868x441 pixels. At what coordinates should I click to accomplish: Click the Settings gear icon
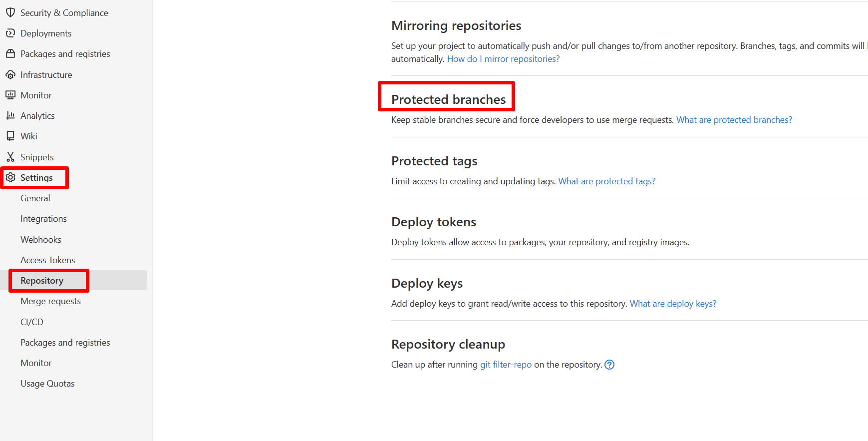10,177
